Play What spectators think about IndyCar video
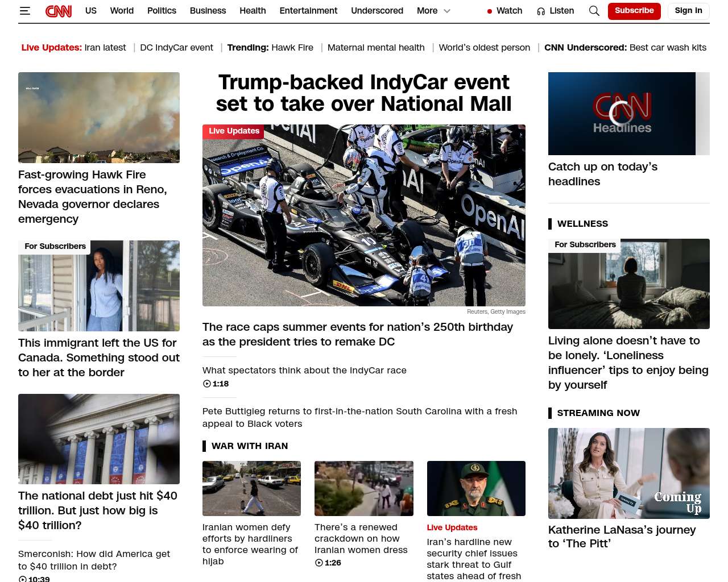Screen dimensions: 728x582 coord(304,370)
